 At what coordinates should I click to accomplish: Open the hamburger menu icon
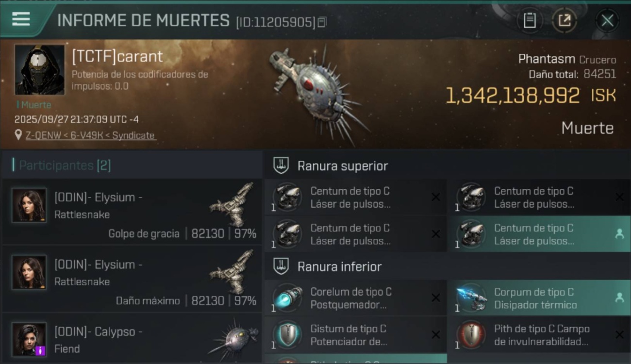(x=21, y=19)
